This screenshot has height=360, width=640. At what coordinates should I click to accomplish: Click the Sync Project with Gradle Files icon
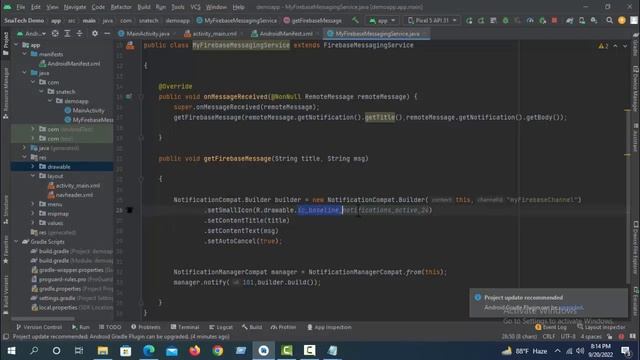click(x=569, y=20)
